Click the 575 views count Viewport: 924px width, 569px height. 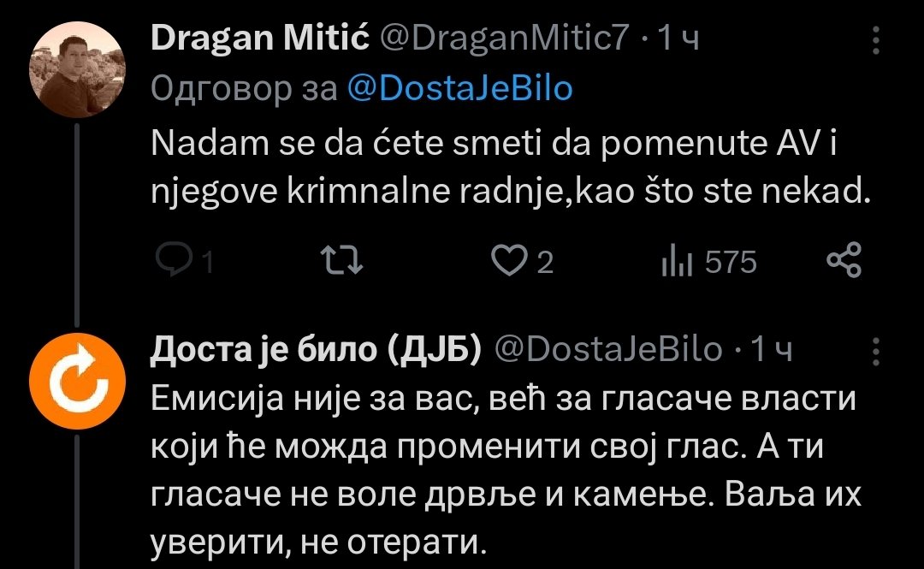(x=730, y=263)
